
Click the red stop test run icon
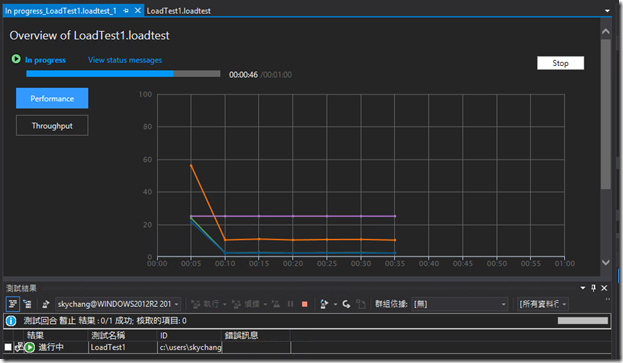tap(305, 304)
